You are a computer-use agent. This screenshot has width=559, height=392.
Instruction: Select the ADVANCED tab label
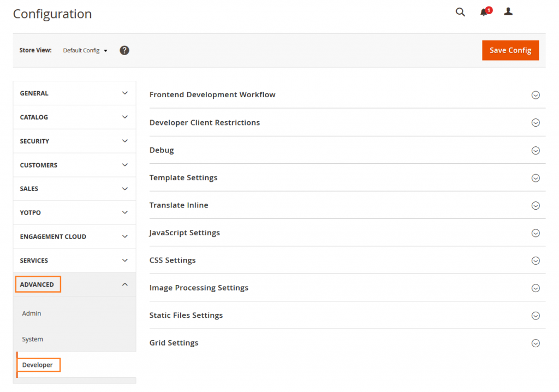(x=38, y=284)
